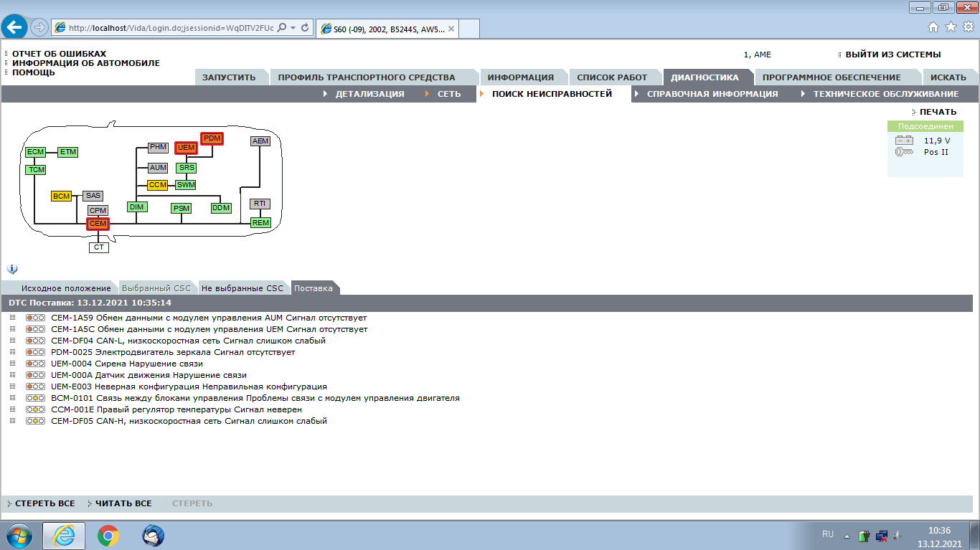Open the browser favorites star
The width and height of the screenshot is (980, 550).
pos(951,27)
